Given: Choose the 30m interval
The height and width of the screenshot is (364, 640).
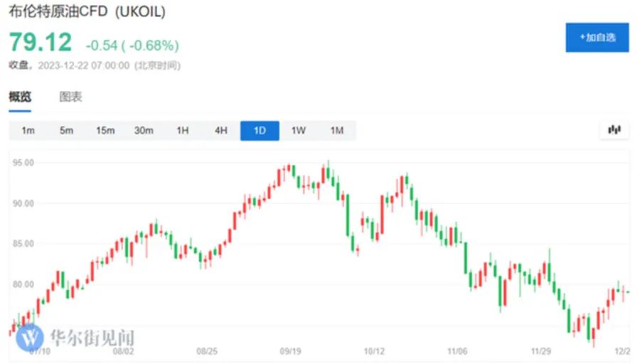Looking at the screenshot, I should coord(144,131).
